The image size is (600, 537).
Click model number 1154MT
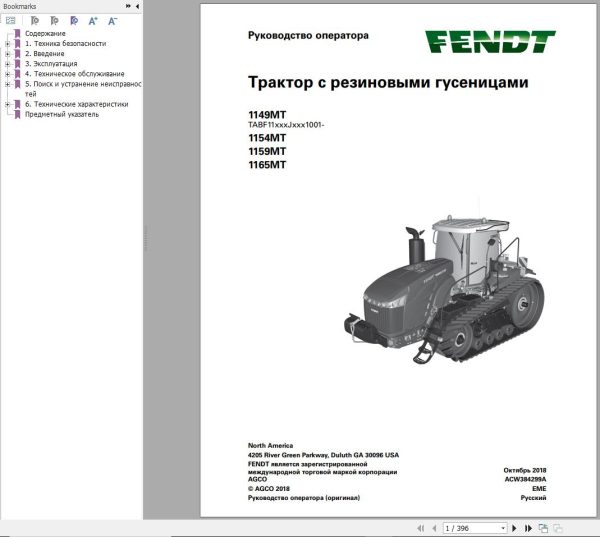tap(267, 138)
